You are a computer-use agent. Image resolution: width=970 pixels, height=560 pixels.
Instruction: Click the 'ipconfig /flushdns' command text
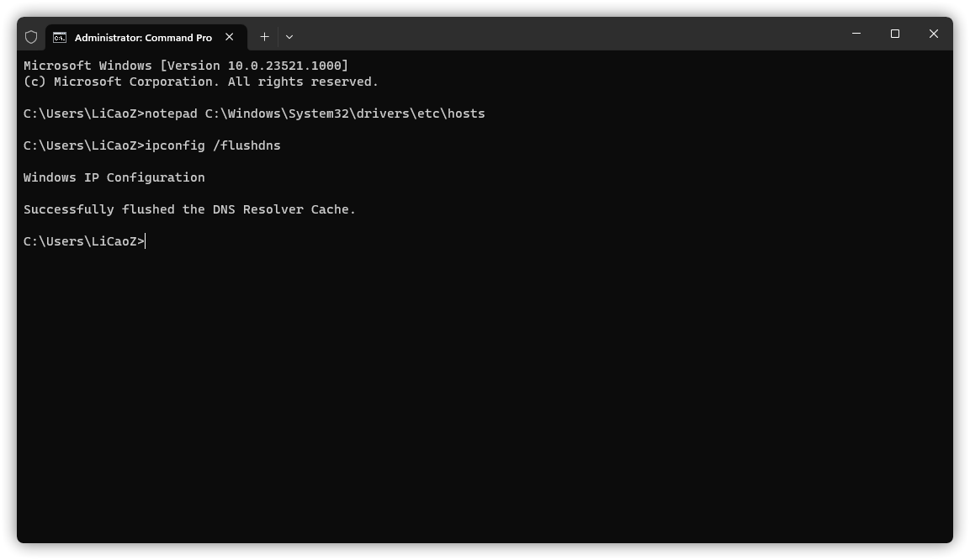point(212,145)
